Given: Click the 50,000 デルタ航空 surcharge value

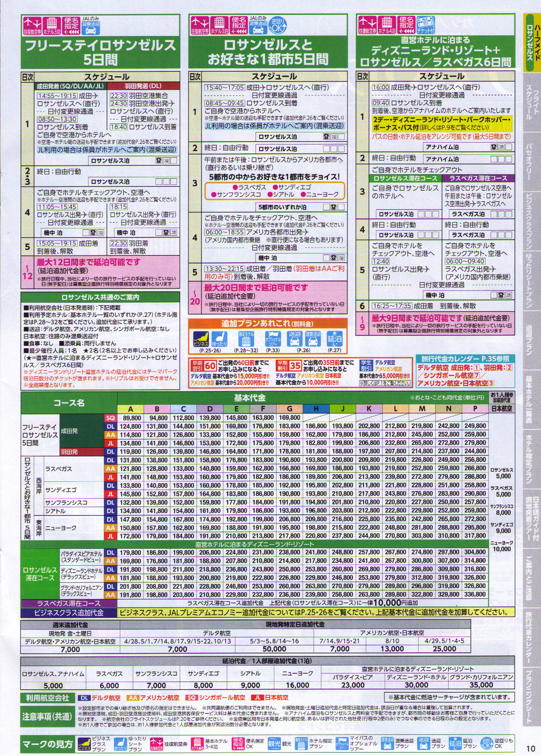Looking at the screenshot, I should coord(274,649).
